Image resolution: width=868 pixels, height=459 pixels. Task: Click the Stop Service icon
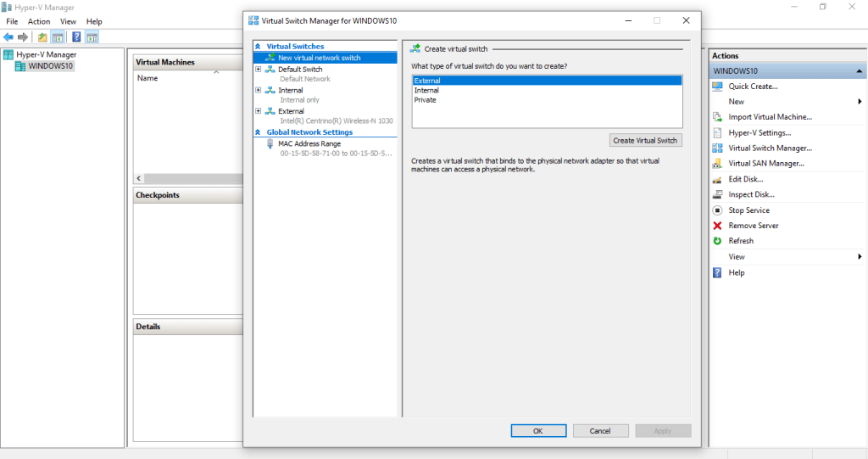click(x=717, y=210)
